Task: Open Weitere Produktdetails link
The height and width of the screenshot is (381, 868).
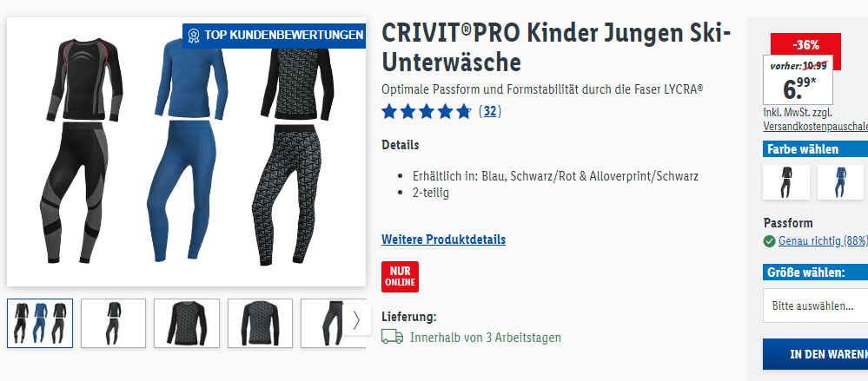Action: [443, 240]
